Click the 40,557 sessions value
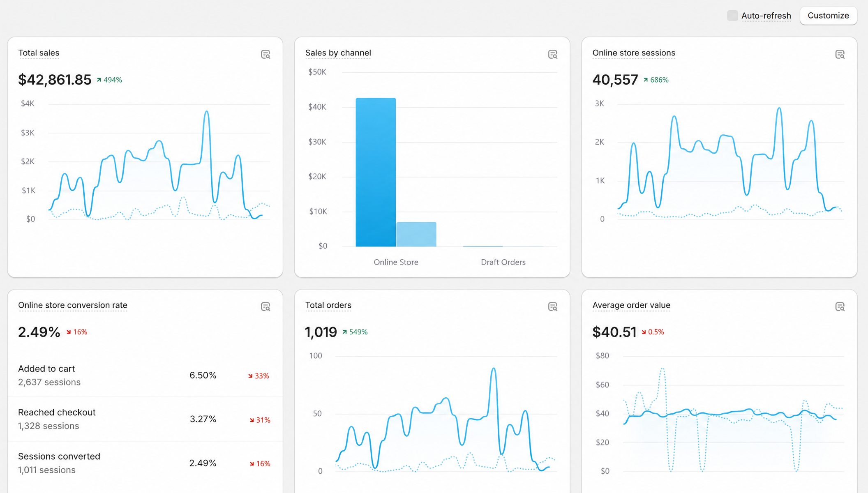This screenshot has width=868, height=493. (615, 80)
